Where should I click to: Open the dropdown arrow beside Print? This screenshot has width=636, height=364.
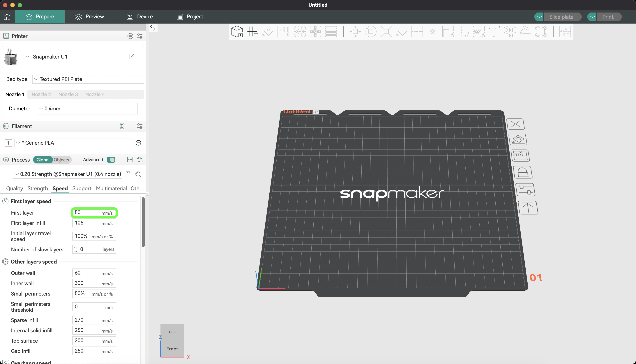click(592, 17)
